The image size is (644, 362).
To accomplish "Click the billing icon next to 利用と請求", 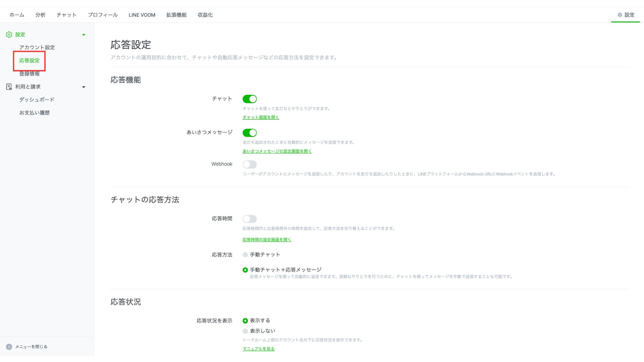I will click(x=9, y=87).
